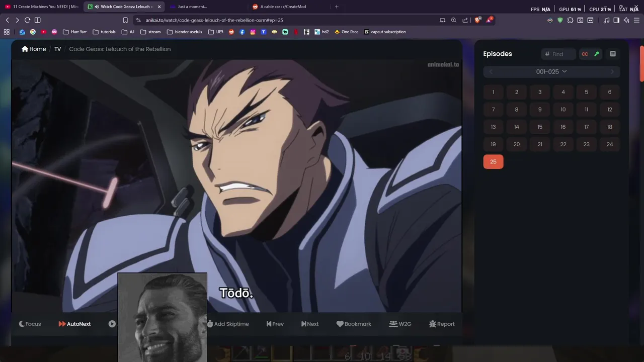This screenshot has height=362, width=644.
Task: Open the UE5 bookmarks folder
Action: point(216,32)
